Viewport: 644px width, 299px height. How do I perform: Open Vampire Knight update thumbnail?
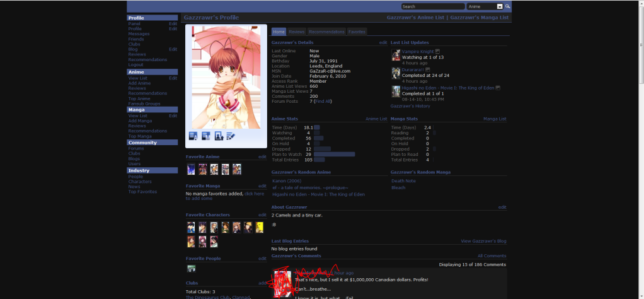click(x=396, y=55)
